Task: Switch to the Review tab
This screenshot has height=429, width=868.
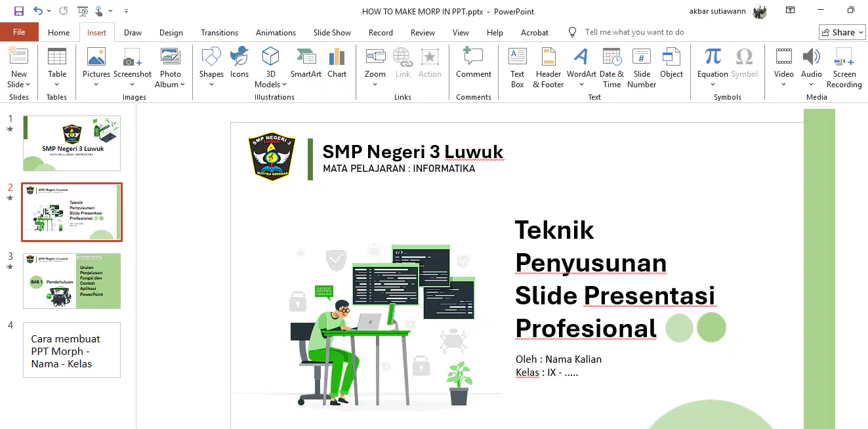Action: [x=423, y=32]
